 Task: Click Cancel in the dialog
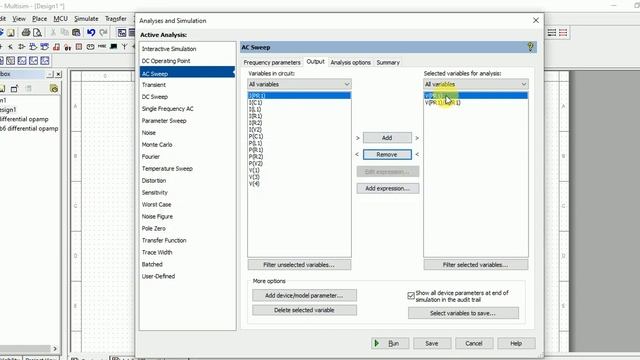tap(474, 344)
